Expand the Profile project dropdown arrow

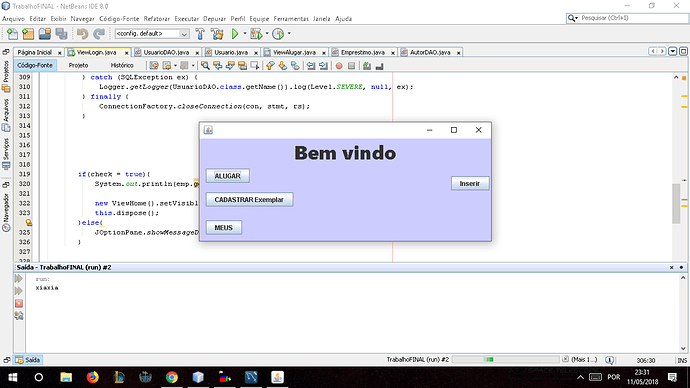(289, 33)
